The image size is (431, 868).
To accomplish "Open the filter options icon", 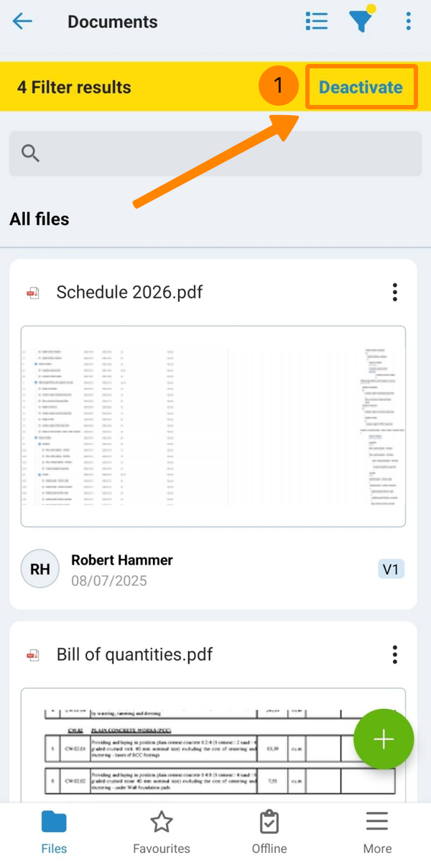I will pos(361,21).
